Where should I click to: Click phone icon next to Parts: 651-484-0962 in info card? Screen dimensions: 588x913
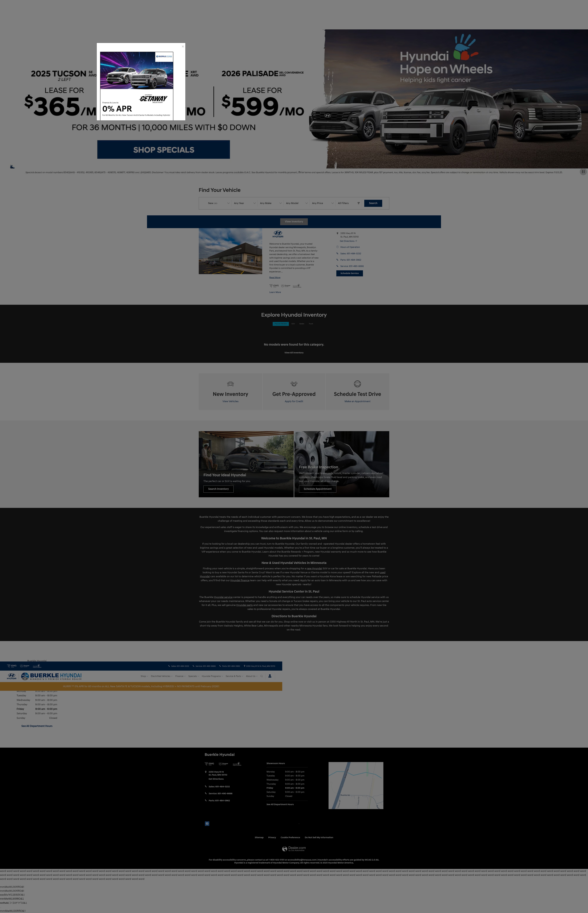point(338,260)
